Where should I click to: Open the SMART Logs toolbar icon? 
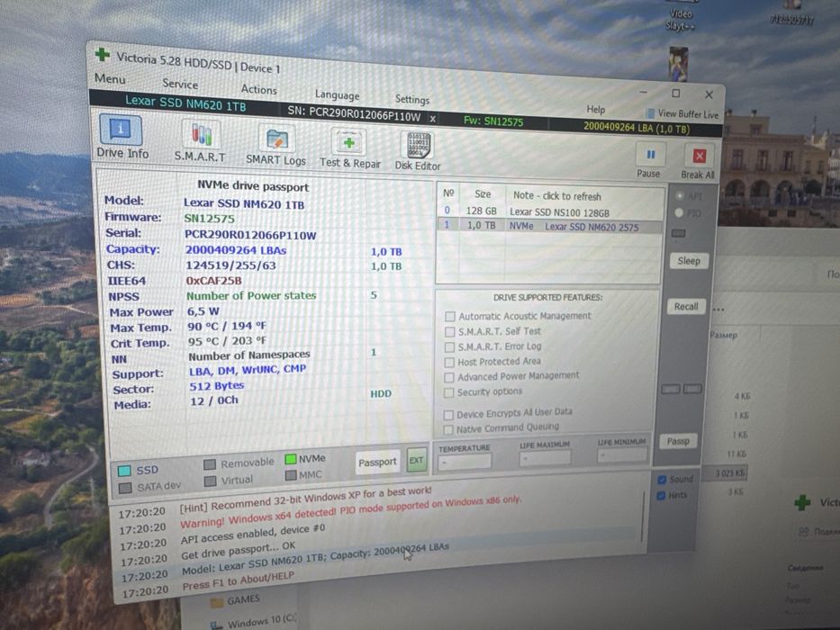tap(277, 139)
